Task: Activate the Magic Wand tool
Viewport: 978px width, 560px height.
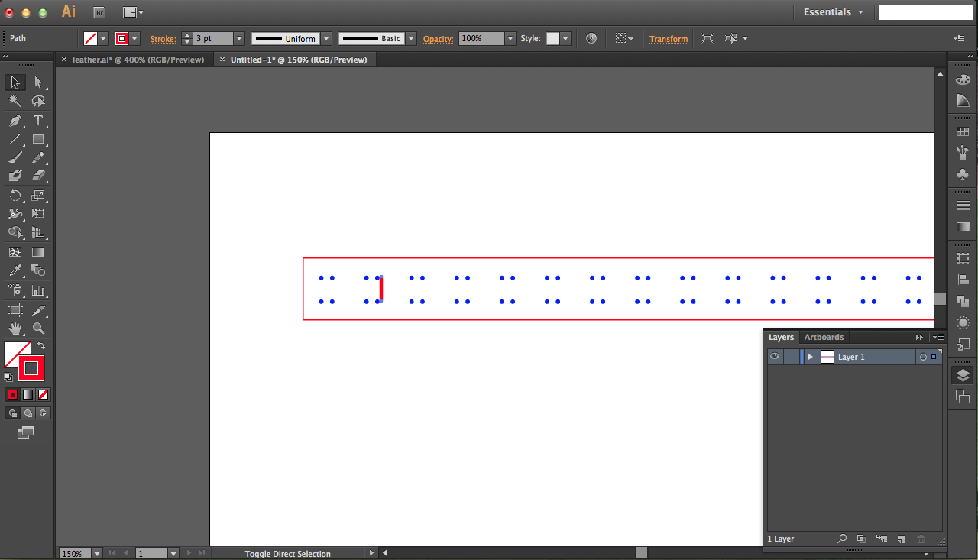Action: click(x=15, y=100)
